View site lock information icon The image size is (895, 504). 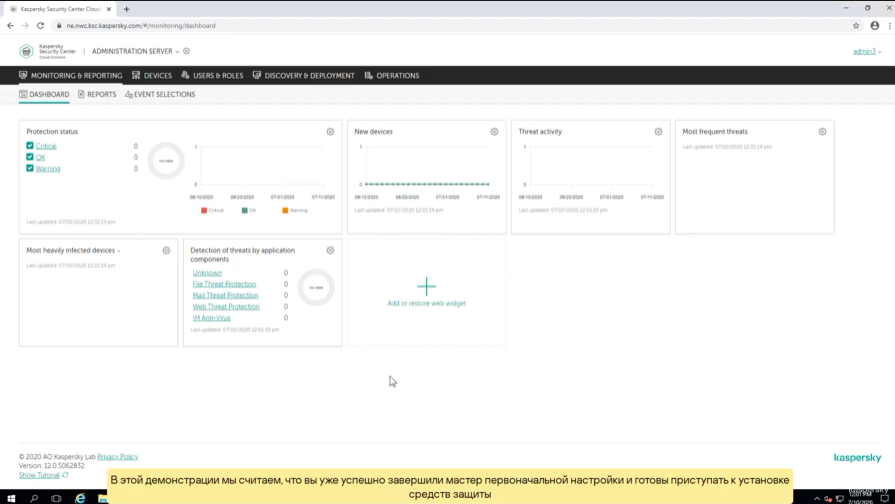coord(59,26)
